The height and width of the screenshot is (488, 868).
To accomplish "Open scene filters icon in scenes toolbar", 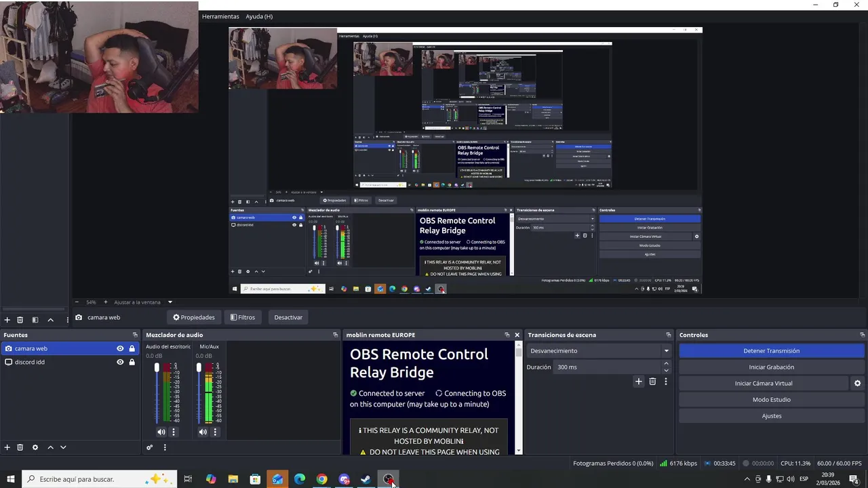I will 35,320.
